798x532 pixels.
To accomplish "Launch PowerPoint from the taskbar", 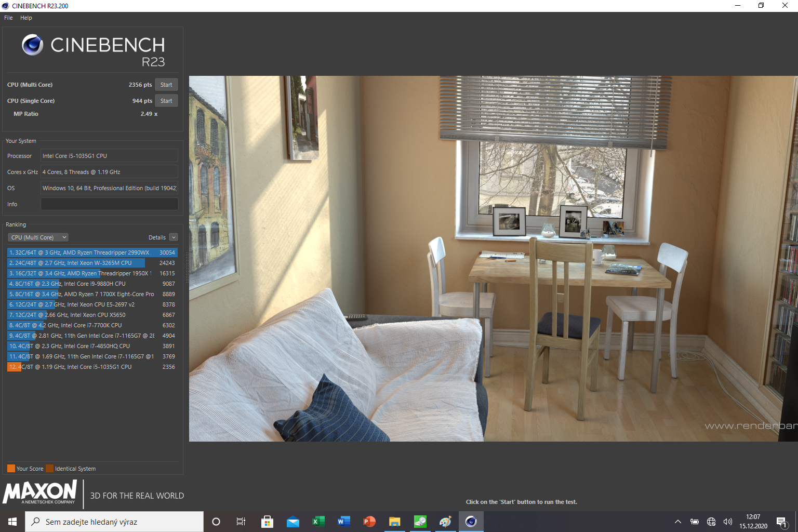I will point(369,522).
